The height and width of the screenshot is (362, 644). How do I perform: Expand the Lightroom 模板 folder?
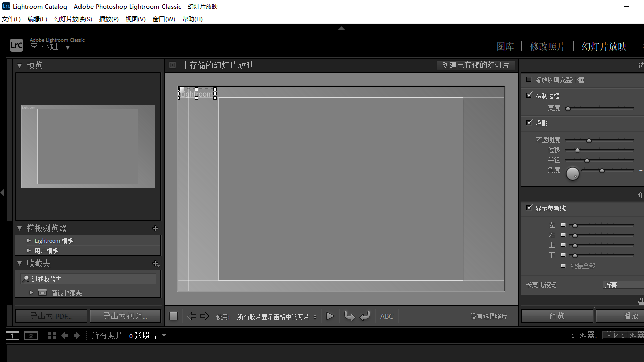pos(29,241)
